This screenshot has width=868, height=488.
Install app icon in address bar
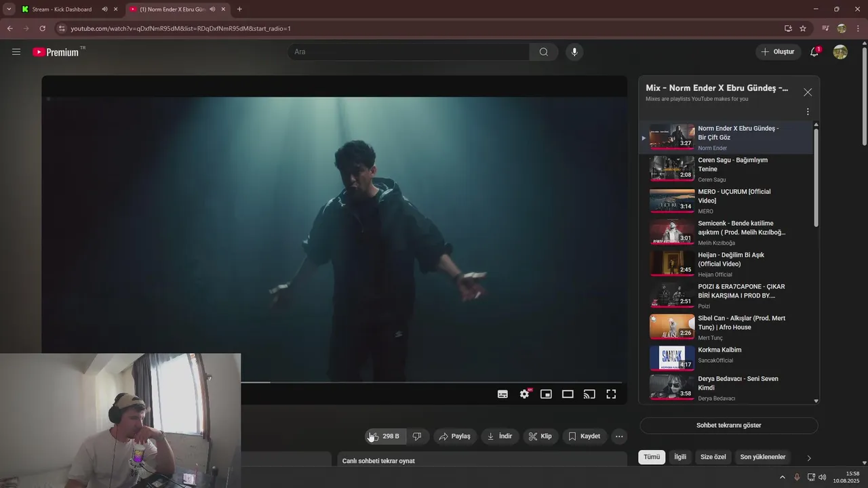(x=788, y=28)
